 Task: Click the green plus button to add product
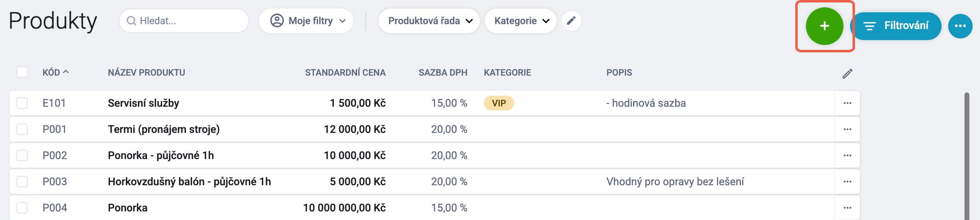click(824, 26)
